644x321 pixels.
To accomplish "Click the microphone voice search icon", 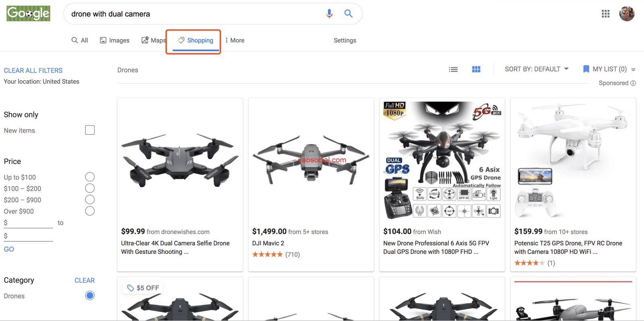I will (329, 14).
